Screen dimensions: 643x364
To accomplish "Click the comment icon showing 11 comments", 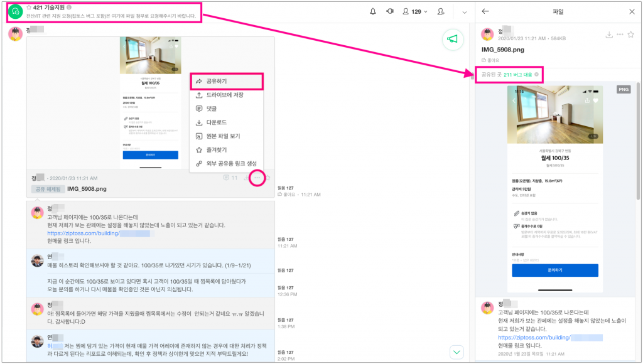I will pyautogui.click(x=230, y=178).
